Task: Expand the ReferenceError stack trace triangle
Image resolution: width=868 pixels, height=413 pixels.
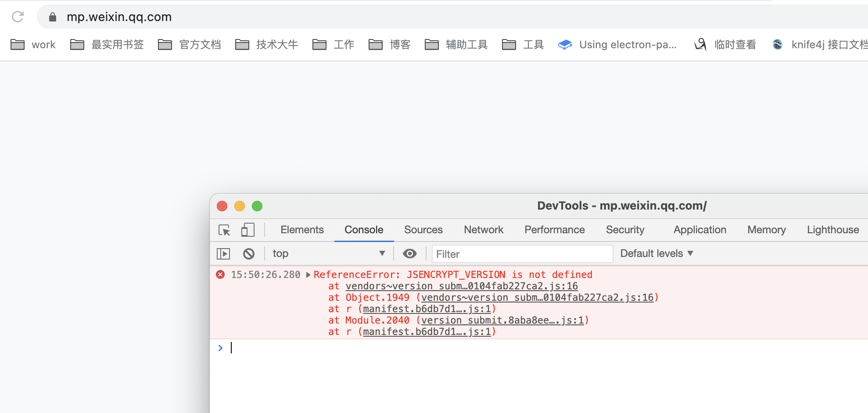Action: 308,275
